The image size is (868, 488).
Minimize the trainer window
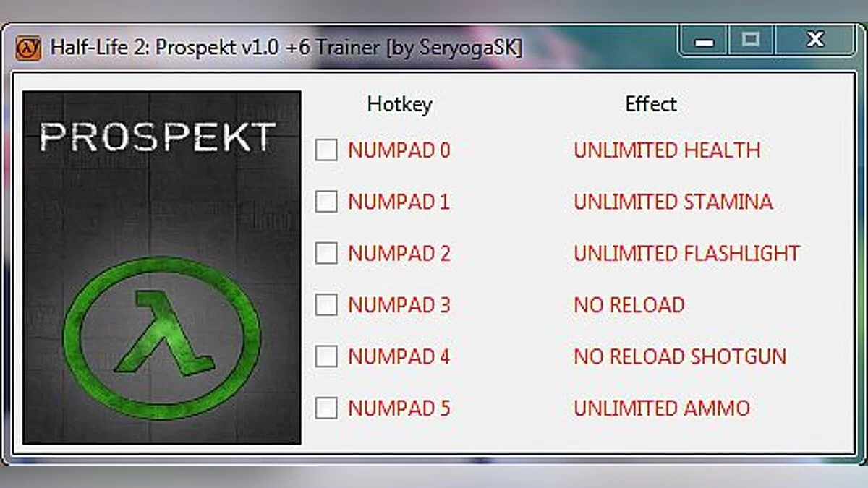pyautogui.click(x=705, y=40)
